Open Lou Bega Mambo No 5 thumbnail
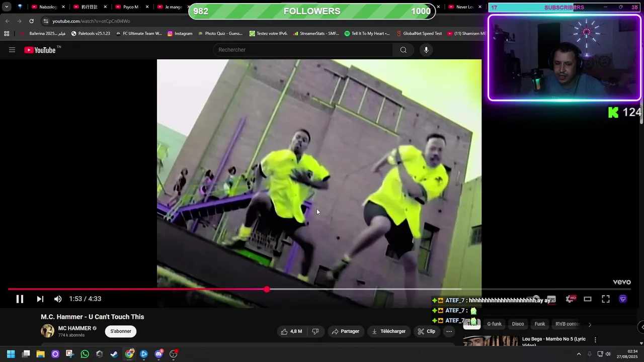Image resolution: width=644 pixels, height=362 pixels. [x=491, y=341]
